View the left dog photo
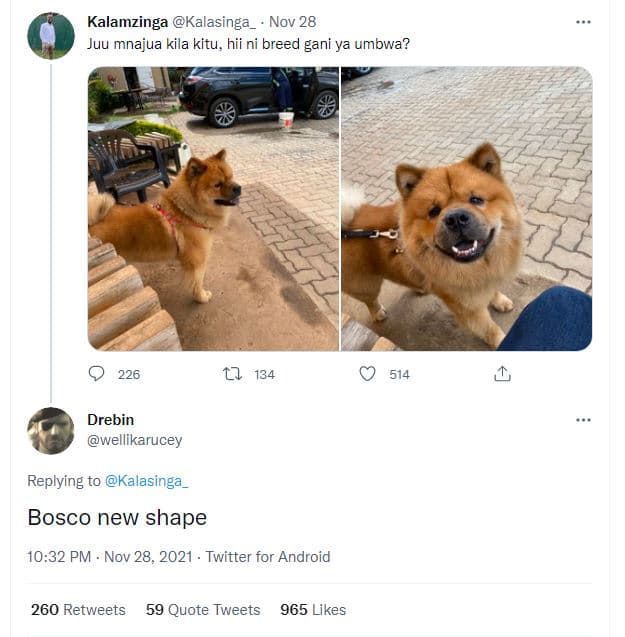 pyautogui.click(x=213, y=208)
